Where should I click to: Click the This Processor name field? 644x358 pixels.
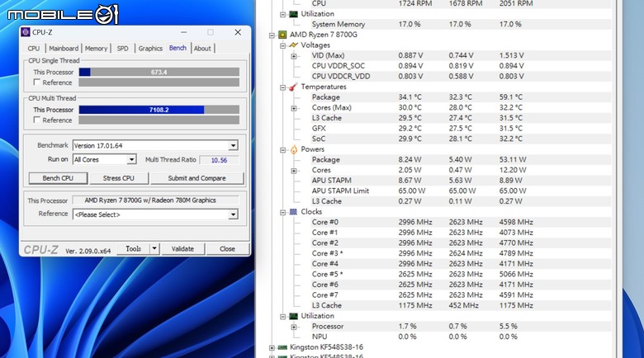[156, 200]
